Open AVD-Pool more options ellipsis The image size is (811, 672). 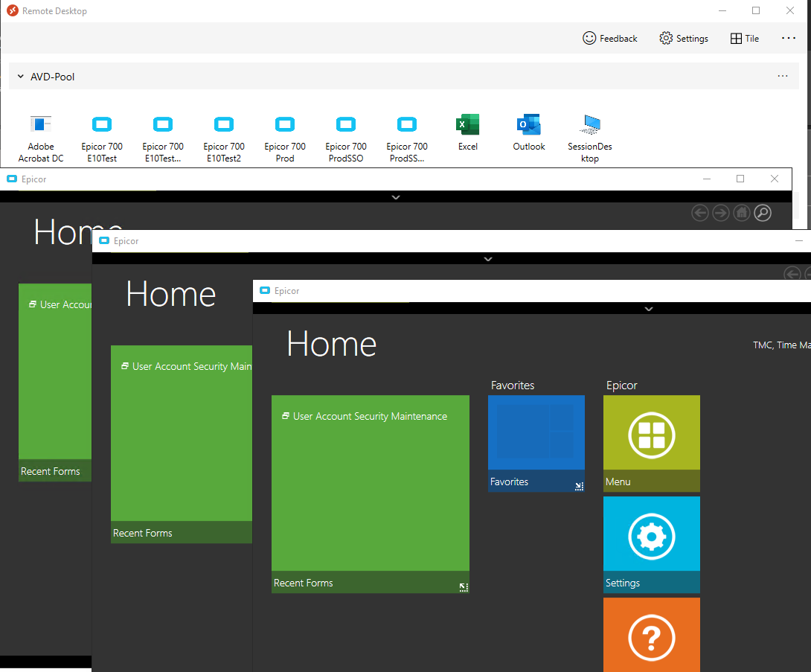point(783,76)
